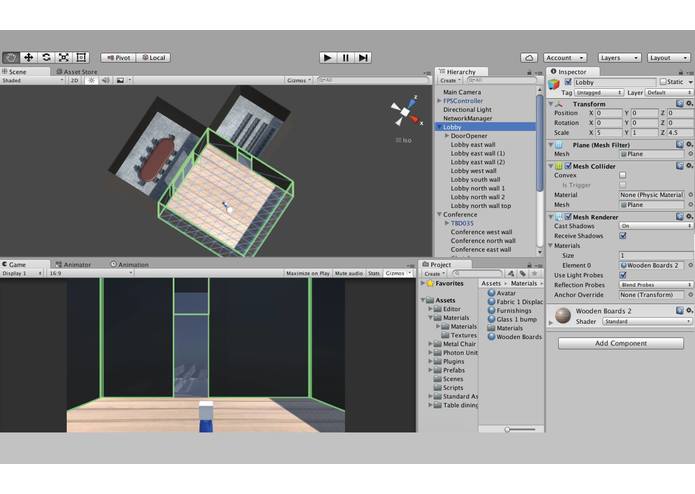The image size is (695, 494).
Task: Click the Add Component button
Action: tap(621, 343)
